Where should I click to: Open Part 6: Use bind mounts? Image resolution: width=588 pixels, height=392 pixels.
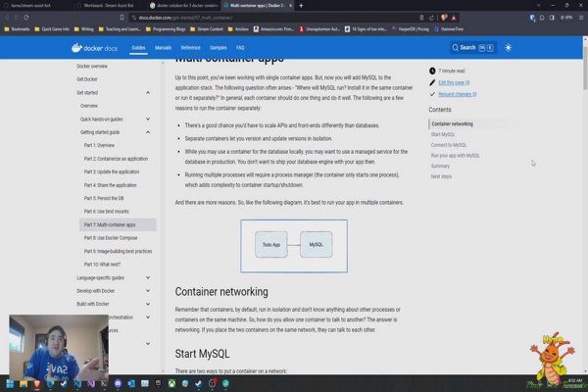point(106,212)
